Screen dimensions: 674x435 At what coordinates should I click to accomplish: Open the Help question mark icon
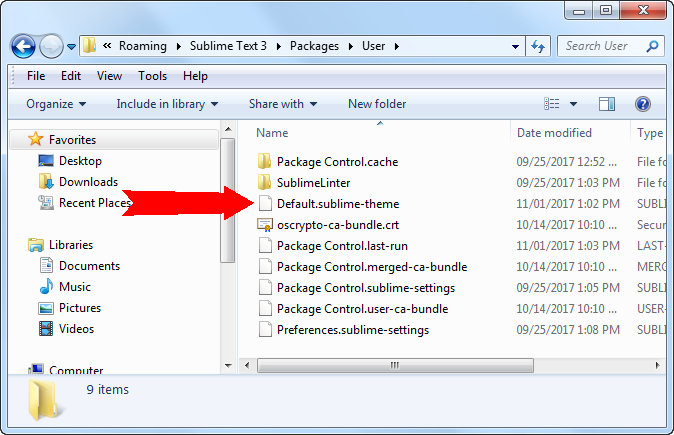(643, 104)
